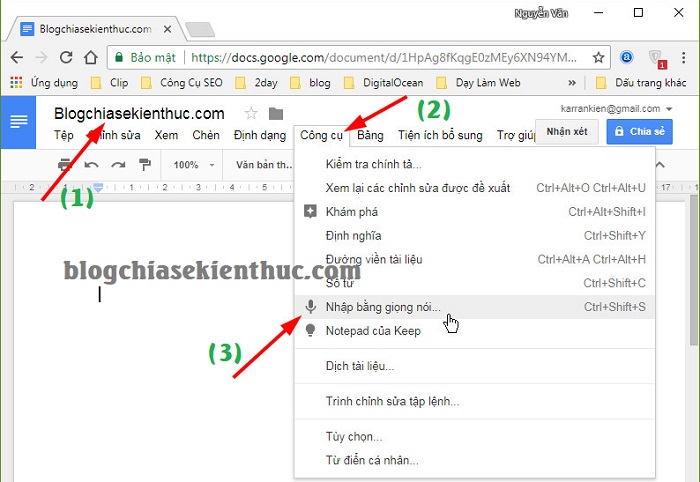Click the Công cụ menu
Viewport: 700px width, 482px height.
pyautogui.click(x=321, y=135)
